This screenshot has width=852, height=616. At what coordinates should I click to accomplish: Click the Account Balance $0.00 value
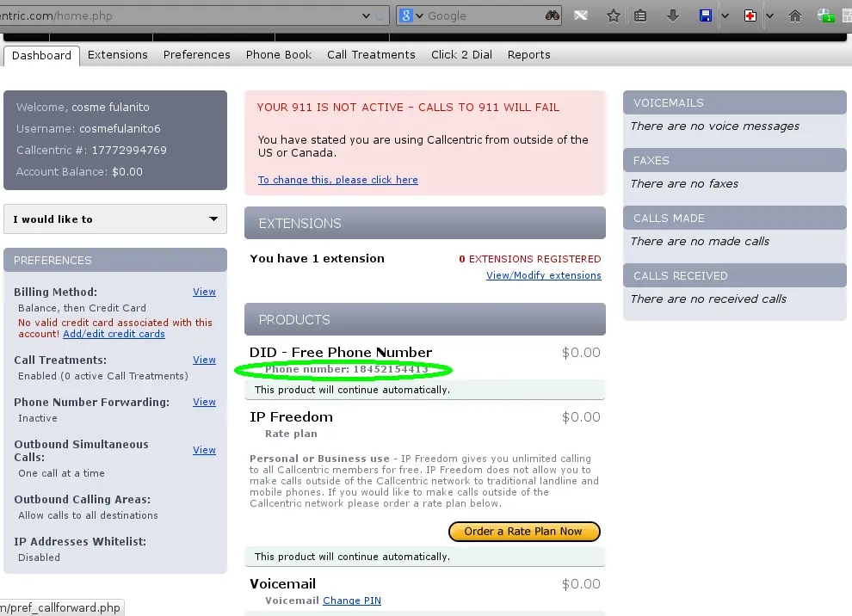tap(127, 172)
